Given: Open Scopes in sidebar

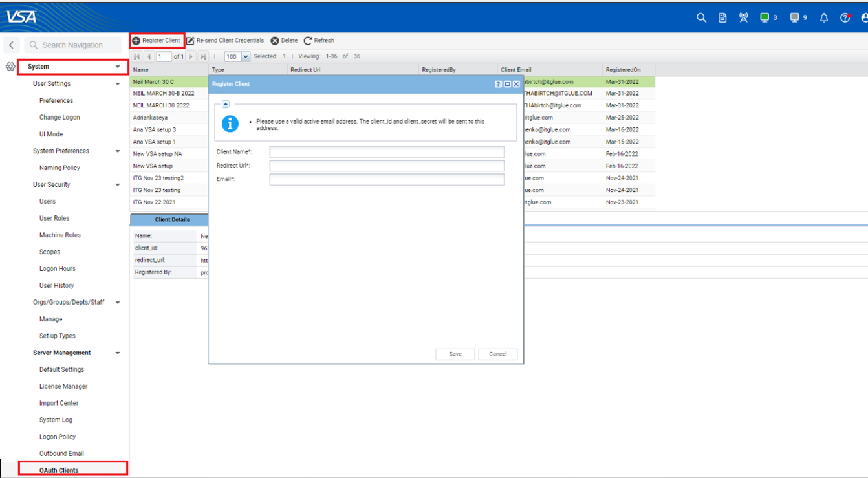Looking at the screenshot, I should coord(50,252).
